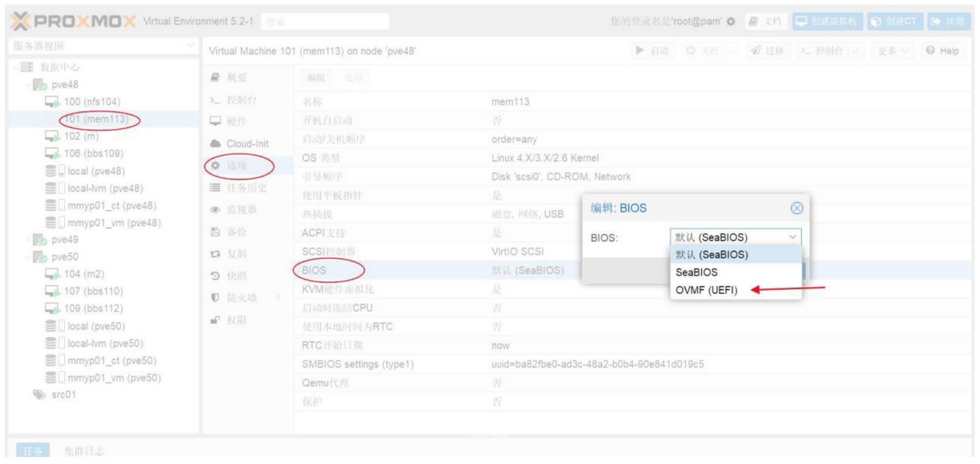
Task: Choose the plain SeaBIOS list option
Action: click(x=736, y=272)
